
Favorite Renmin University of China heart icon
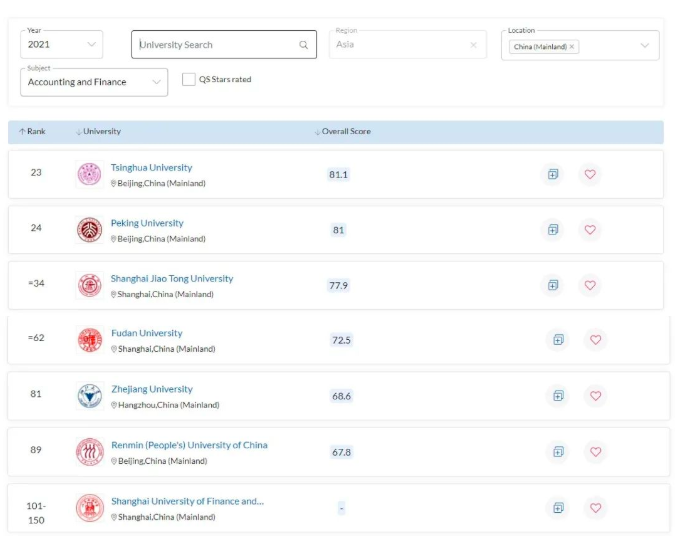[x=595, y=452]
